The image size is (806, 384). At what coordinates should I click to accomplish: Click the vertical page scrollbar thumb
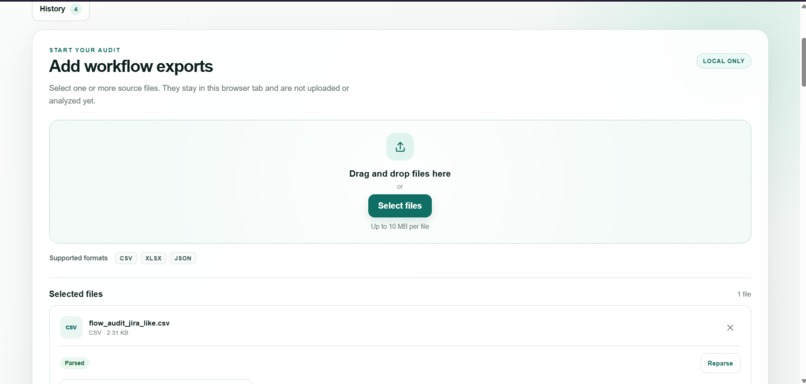click(x=803, y=62)
